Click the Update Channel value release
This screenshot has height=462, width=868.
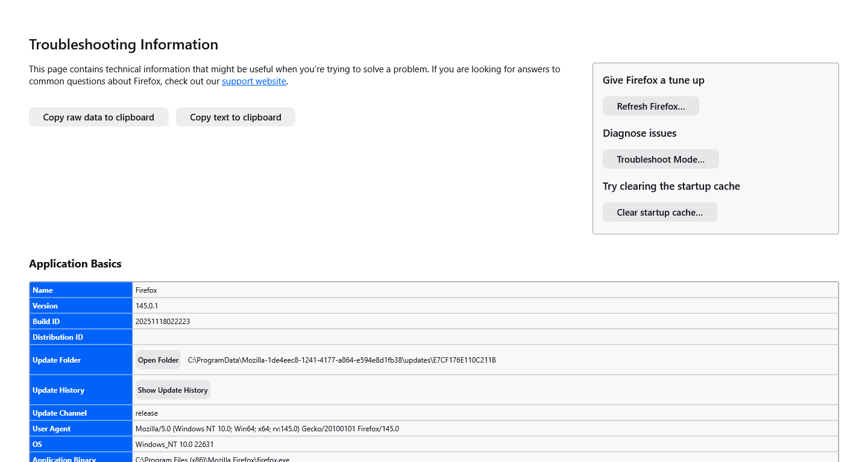[146, 413]
